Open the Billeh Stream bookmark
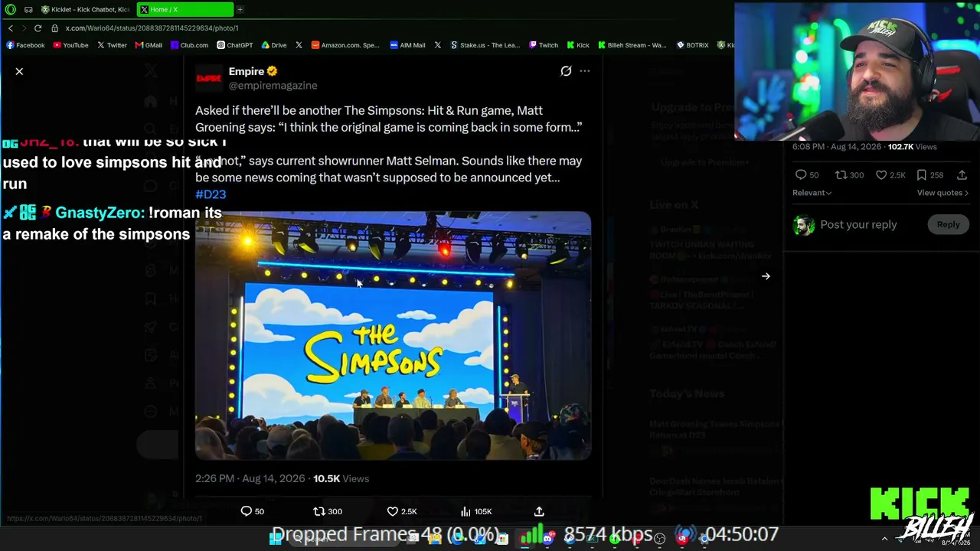This screenshot has width=980, height=551. click(x=632, y=45)
